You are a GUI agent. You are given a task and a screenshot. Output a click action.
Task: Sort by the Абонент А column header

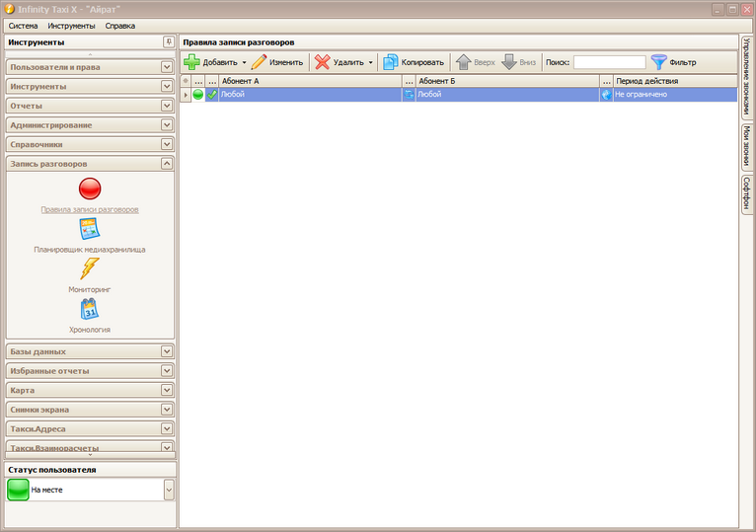point(310,81)
